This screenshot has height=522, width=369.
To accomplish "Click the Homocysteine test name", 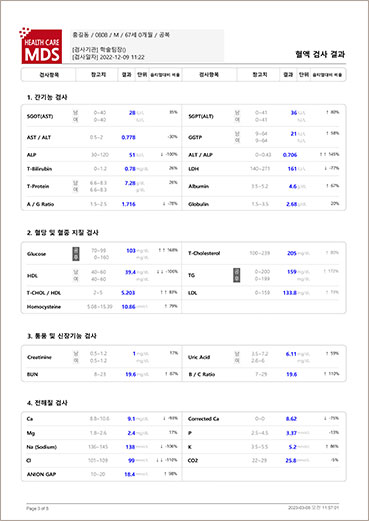I will [44, 307].
